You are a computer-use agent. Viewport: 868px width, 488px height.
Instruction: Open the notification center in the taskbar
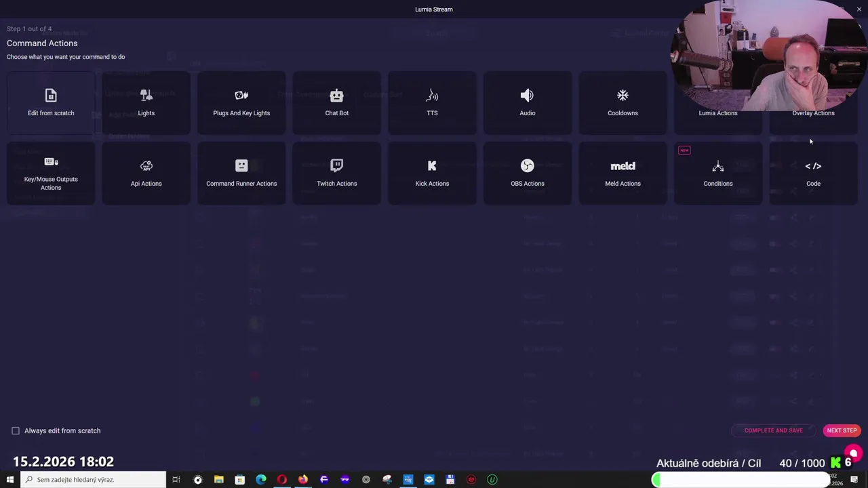tap(854, 480)
